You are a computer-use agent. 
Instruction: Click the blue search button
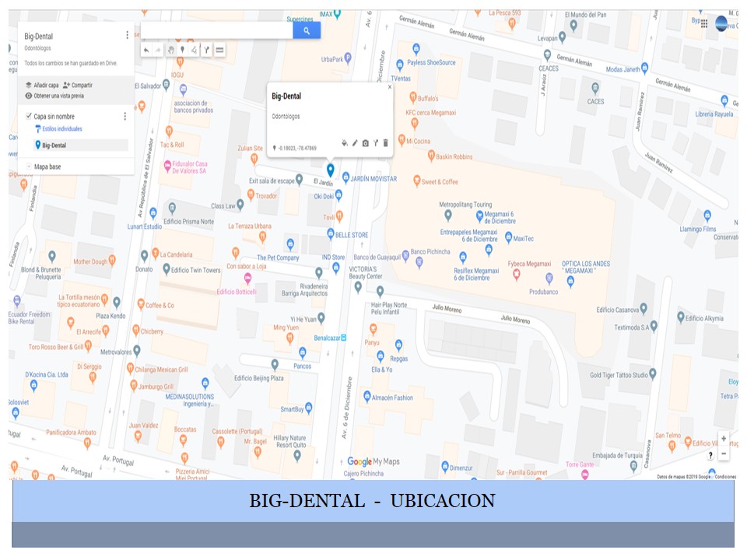307,30
